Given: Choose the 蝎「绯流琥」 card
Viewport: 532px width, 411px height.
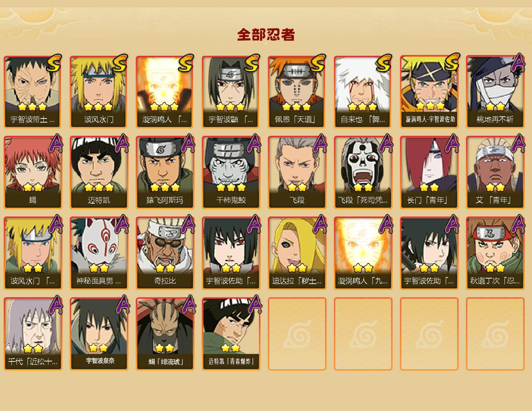Looking at the screenshot, I should click(x=165, y=334).
